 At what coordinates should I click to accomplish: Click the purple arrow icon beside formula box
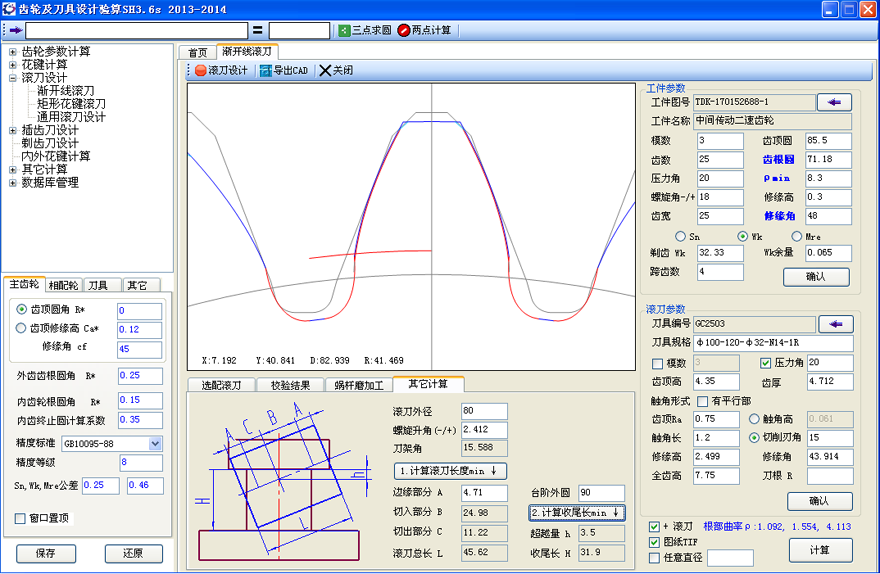[x=16, y=30]
